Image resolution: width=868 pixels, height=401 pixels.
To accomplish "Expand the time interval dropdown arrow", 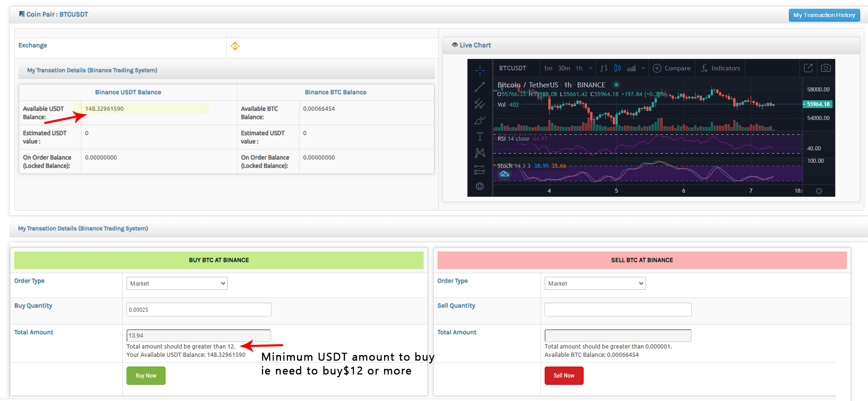I will tap(591, 68).
